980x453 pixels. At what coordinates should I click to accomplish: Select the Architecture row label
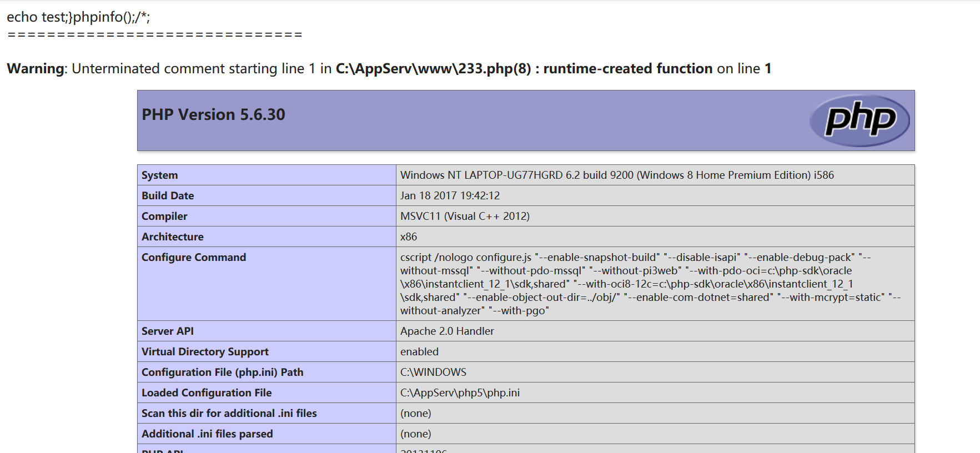coord(173,236)
